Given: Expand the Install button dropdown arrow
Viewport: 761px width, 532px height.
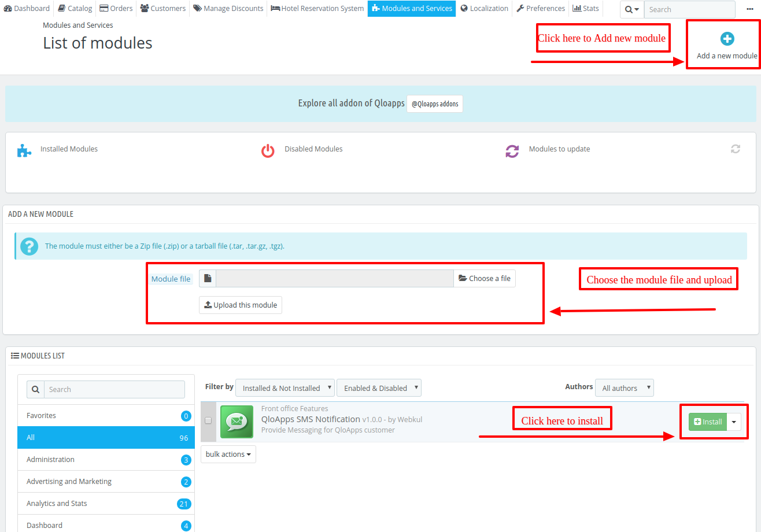Looking at the screenshot, I should pos(734,422).
